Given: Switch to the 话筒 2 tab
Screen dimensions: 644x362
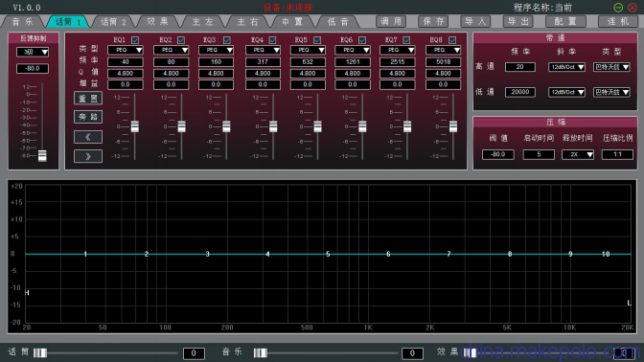Looking at the screenshot, I should click(x=113, y=22).
